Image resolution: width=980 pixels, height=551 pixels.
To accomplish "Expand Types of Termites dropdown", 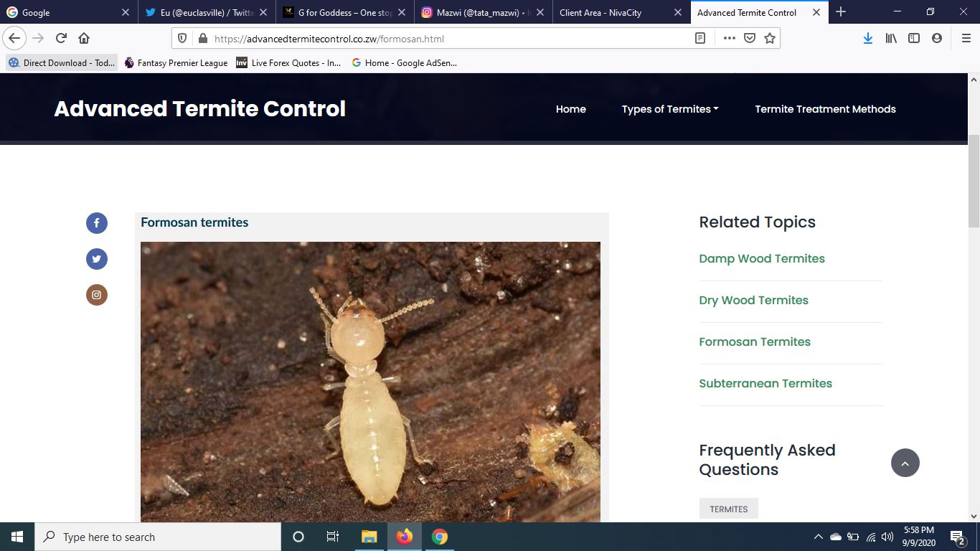I will point(669,109).
